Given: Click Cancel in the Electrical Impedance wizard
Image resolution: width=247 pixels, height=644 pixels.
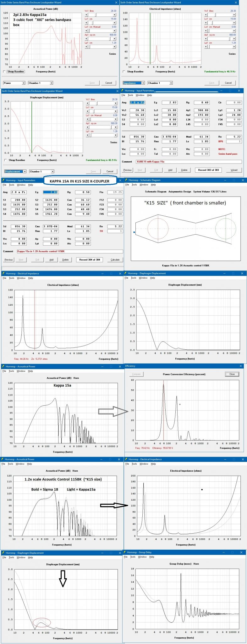Looking at the screenshot, I should [x=228, y=83].
